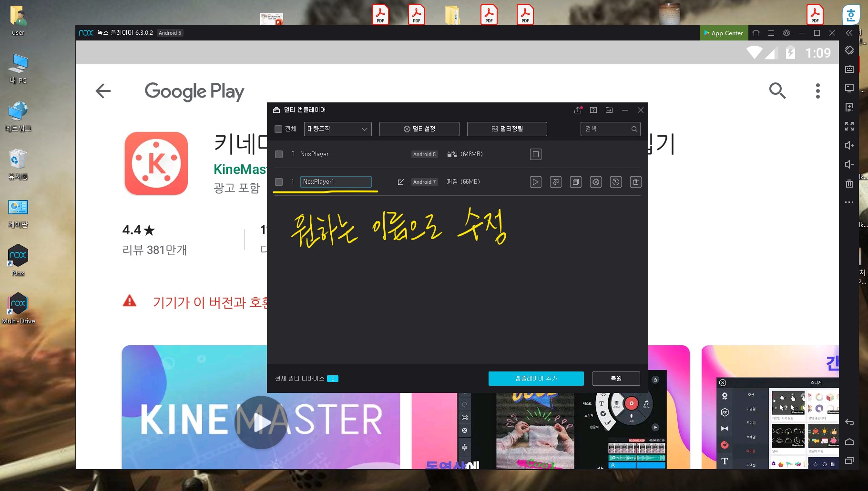Tap the KineMaster app icon in Google Play

[156, 163]
